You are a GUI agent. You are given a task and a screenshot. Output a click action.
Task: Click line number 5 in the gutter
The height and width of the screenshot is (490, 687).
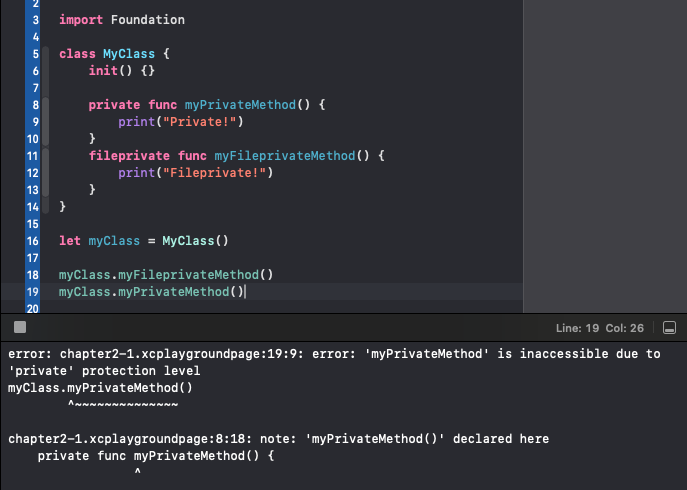coord(34,53)
